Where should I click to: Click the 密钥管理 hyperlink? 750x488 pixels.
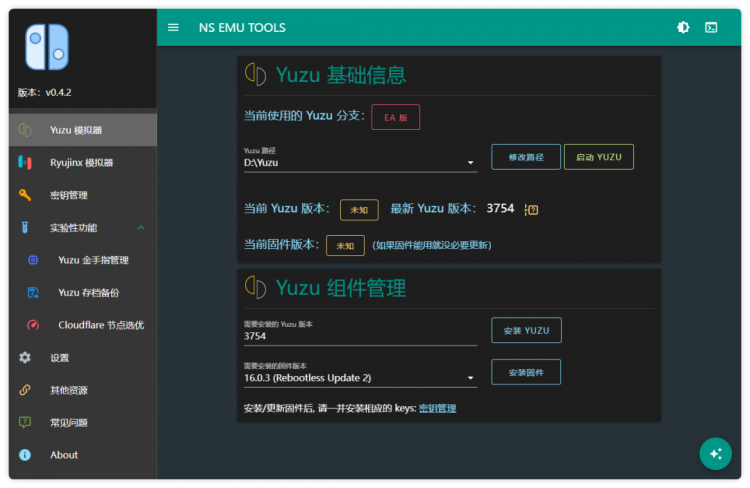(x=437, y=408)
